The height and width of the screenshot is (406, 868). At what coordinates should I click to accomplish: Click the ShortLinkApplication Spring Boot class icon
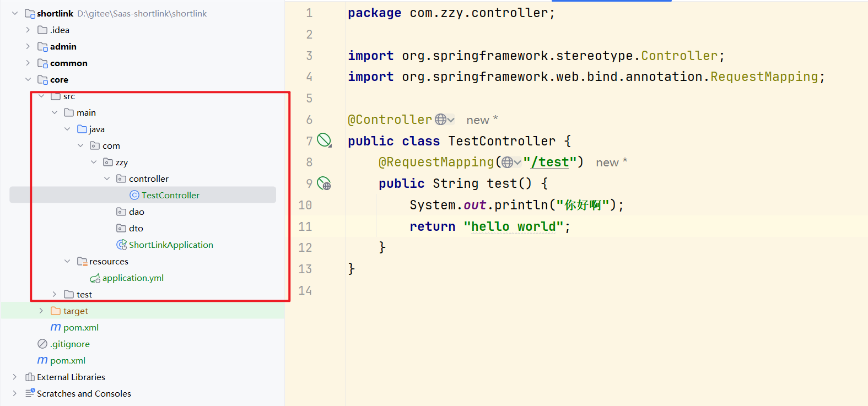click(x=122, y=245)
